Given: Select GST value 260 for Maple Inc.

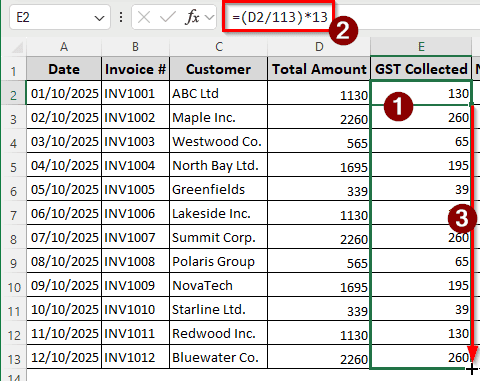Looking at the screenshot, I should pyautogui.click(x=421, y=117).
